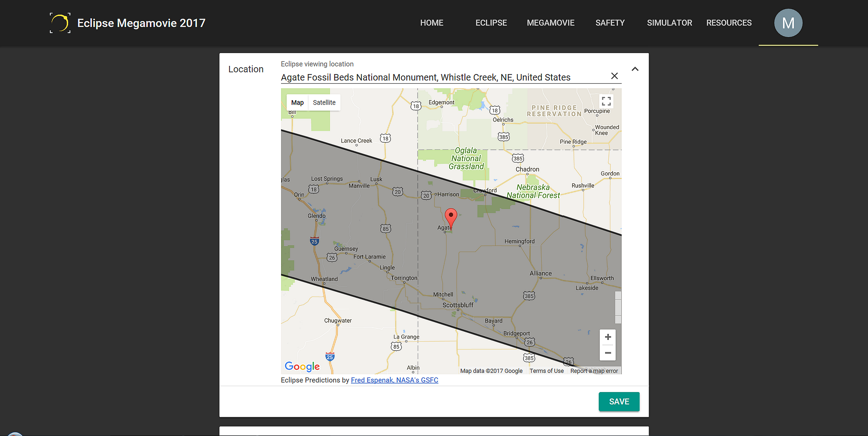Open the ECLIPSE menu item
The height and width of the screenshot is (436, 868).
pyautogui.click(x=491, y=23)
